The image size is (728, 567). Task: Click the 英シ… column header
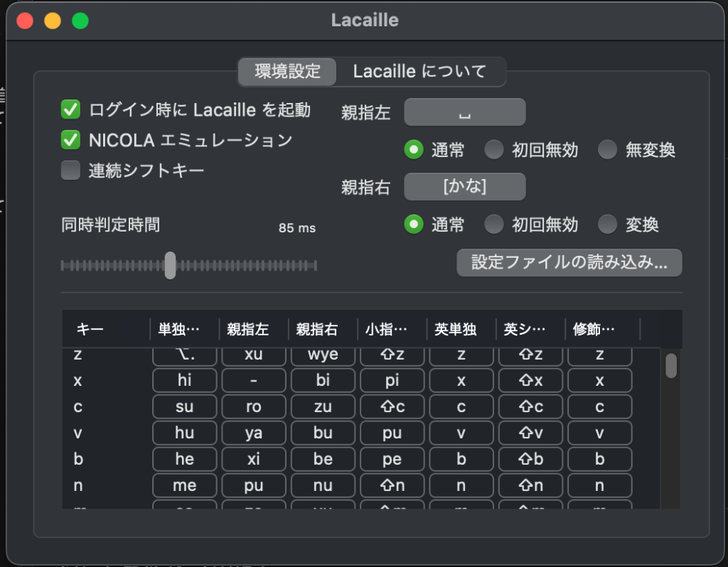pyautogui.click(x=530, y=330)
